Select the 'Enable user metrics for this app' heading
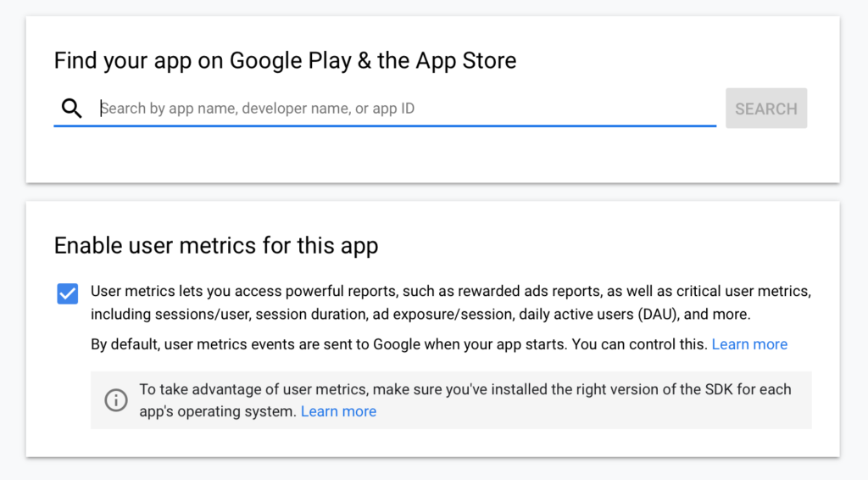The image size is (868, 480). 216,245
